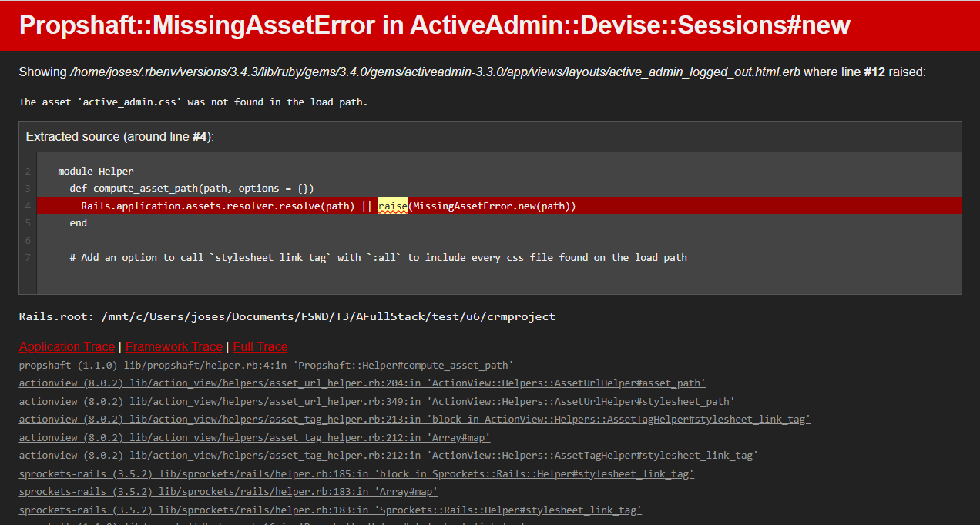
Task: Click the 'def compute_asset_path' source line
Action: click(x=192, y=189)
